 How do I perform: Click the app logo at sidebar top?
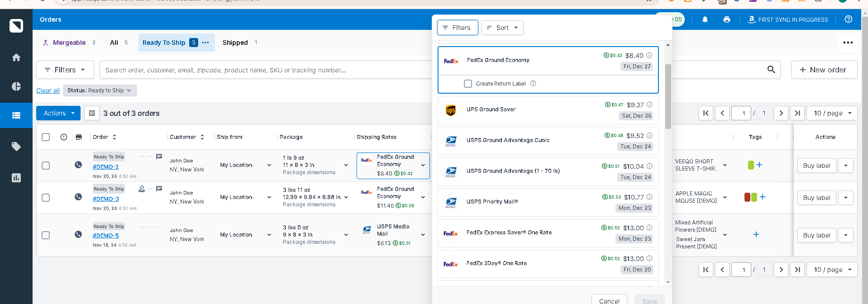point(16,26)
